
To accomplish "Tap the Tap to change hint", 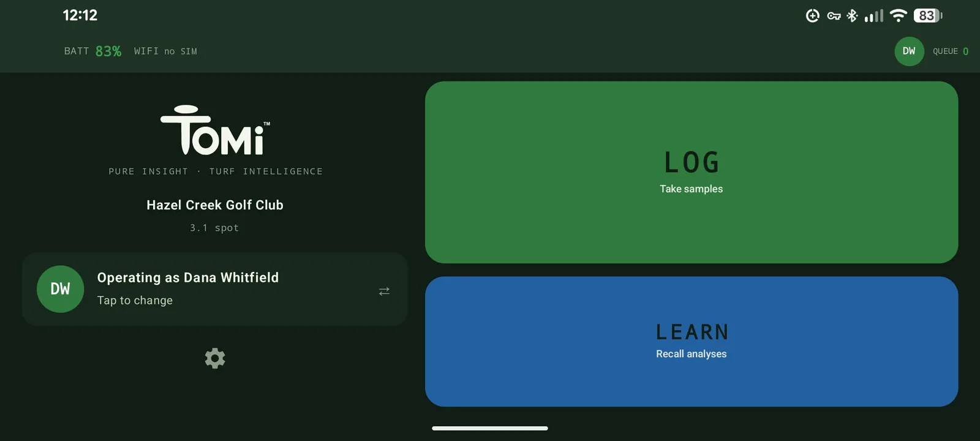I will click(x=135, y=300).
